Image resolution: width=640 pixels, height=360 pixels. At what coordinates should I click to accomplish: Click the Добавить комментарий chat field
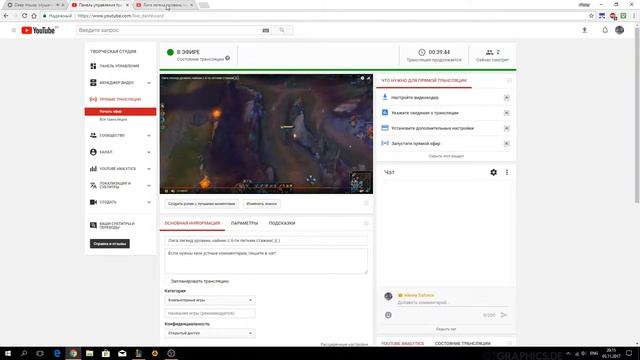pos(453,303)
